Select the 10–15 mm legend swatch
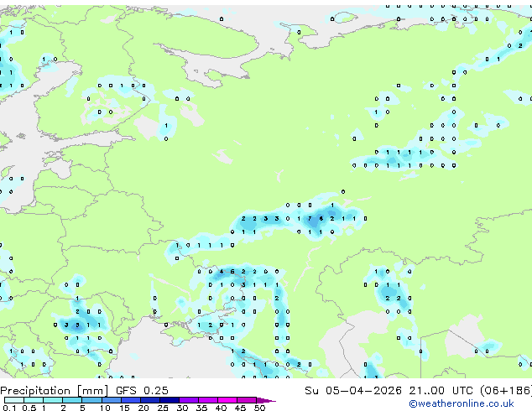Screen dimensions: 532x411 [111, 400]
